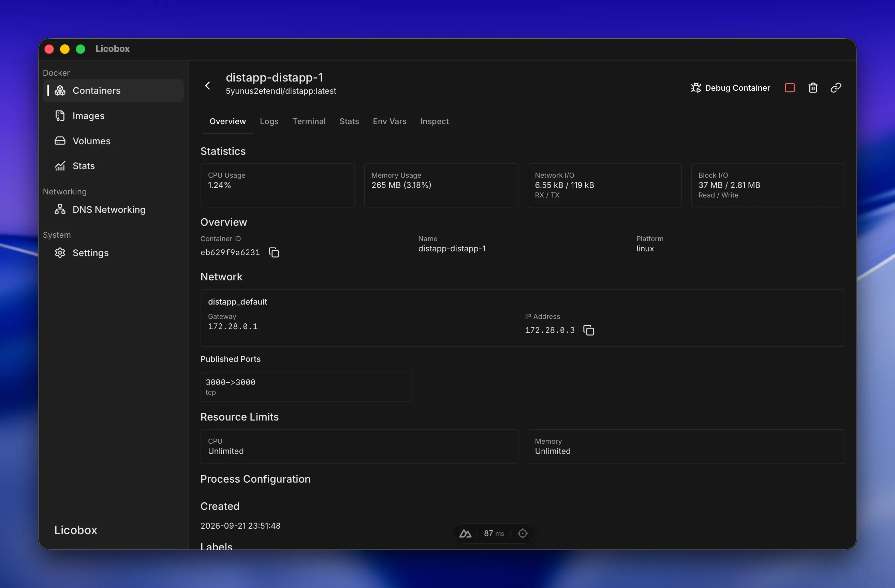This screenshot has height=588, width=895.
Task: Open the Logs tab
Action: (269, 121)
